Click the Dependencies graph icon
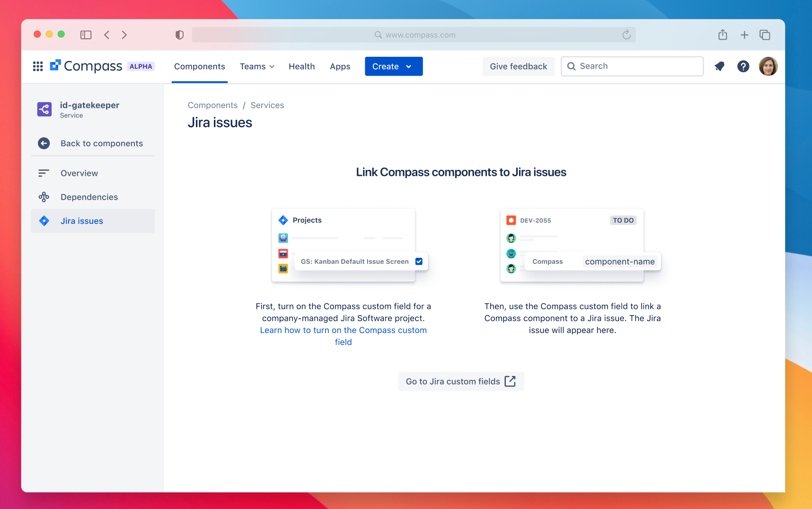 [44, 197]
